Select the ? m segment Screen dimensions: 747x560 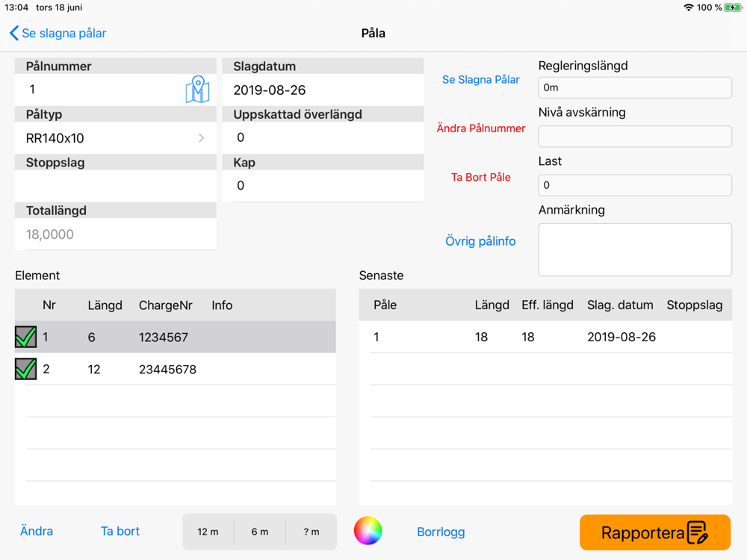[x=311, y=532]
